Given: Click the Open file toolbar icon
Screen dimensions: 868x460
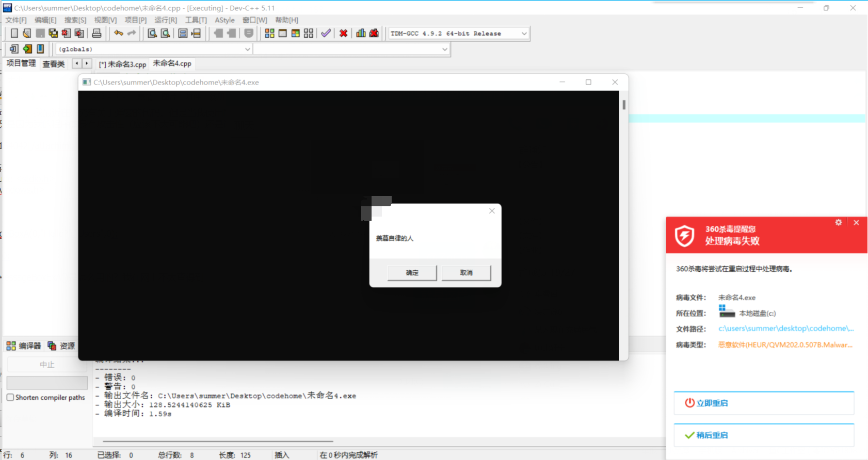Looking at the screenshot, I should click(27, 34).
